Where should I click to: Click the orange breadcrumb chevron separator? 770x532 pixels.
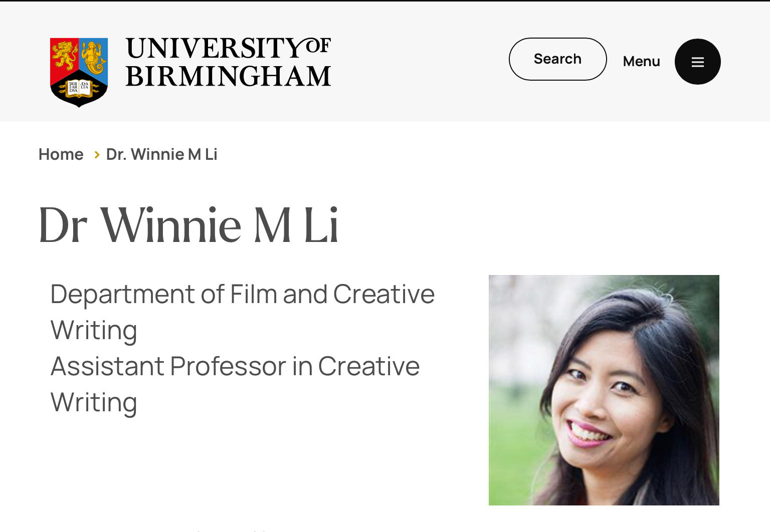[97, 155]
